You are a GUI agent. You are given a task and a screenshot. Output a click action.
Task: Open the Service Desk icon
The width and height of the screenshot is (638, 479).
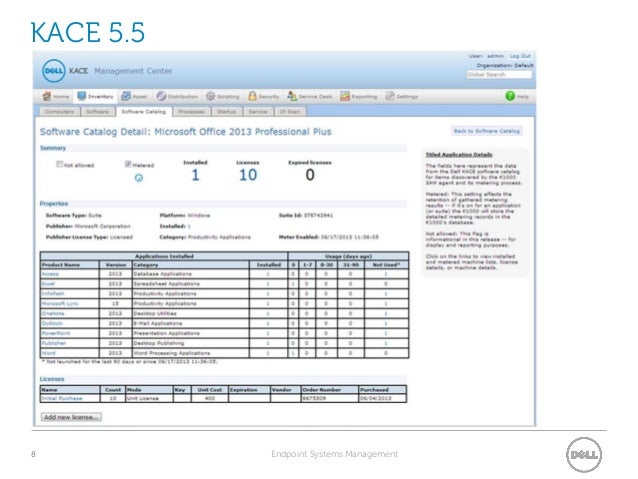point(292,96)
